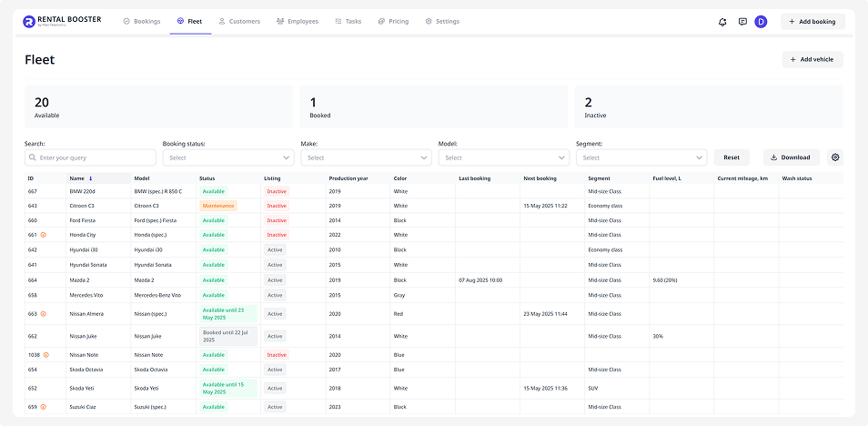
Task: Click the Add vehicle button
Action: coord(812,59)
